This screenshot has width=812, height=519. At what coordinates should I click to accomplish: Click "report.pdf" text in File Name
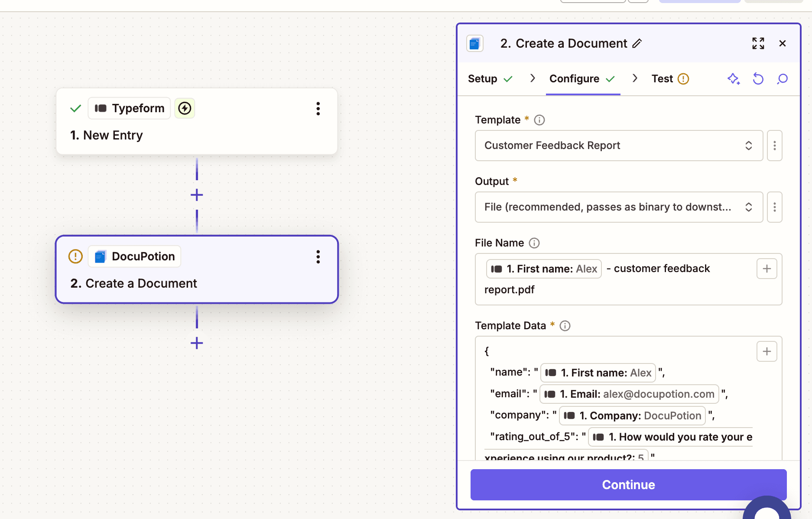[510, 290]
